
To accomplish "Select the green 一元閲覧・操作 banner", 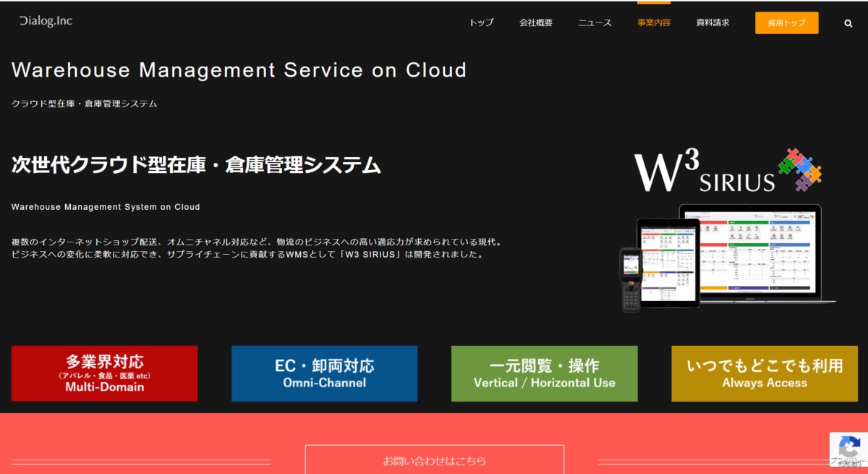I will 544,373.
